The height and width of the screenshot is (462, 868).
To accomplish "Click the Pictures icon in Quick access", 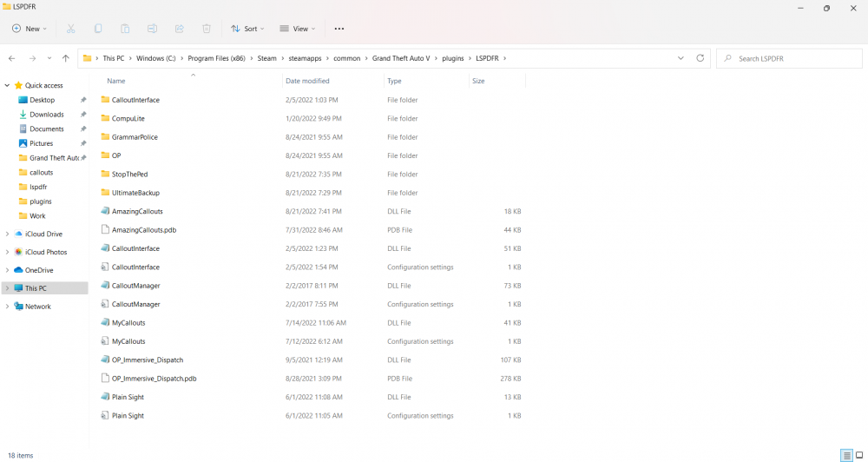I will click(23, 143).
